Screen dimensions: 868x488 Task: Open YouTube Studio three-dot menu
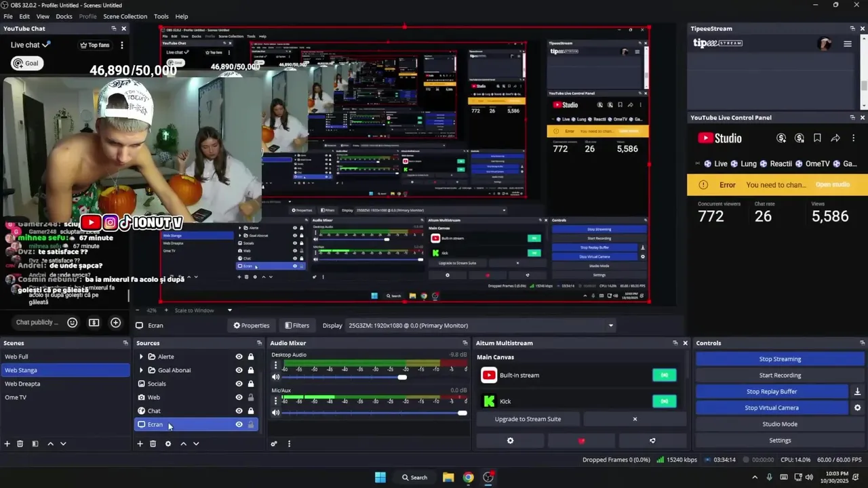pos(853,138)
